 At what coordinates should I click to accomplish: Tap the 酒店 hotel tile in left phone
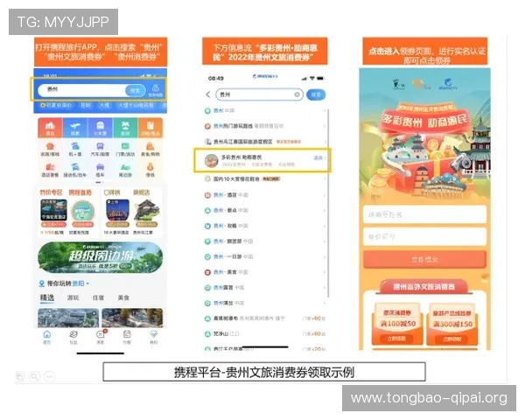click(x=50, y=128)
